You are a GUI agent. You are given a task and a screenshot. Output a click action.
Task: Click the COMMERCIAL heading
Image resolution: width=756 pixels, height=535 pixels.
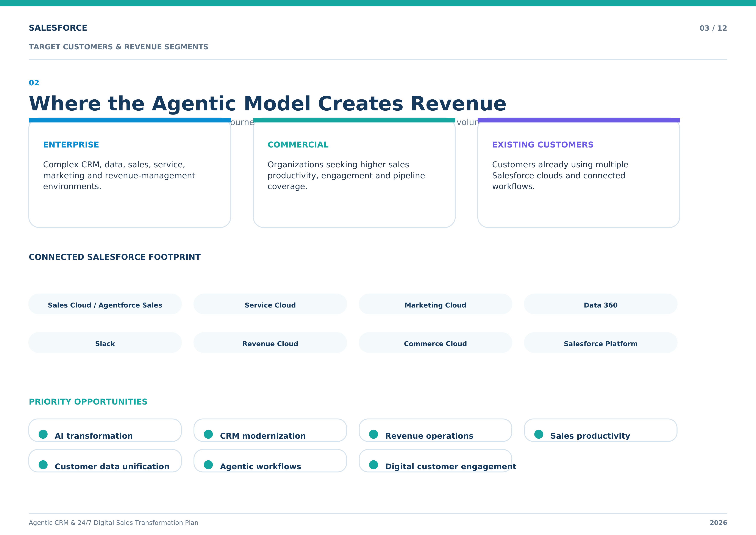point(298,145)
